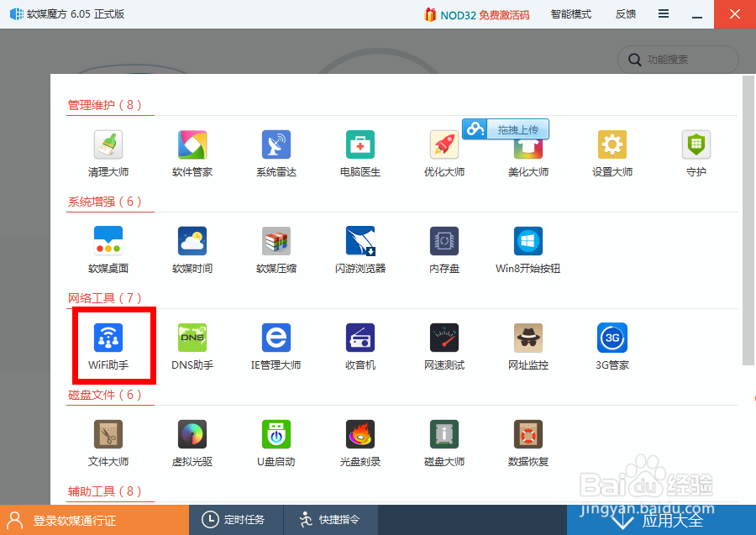This screenshot has width=756, height=535.
Task: Select 系统增强 (6) category header
Action: point(105,202)
